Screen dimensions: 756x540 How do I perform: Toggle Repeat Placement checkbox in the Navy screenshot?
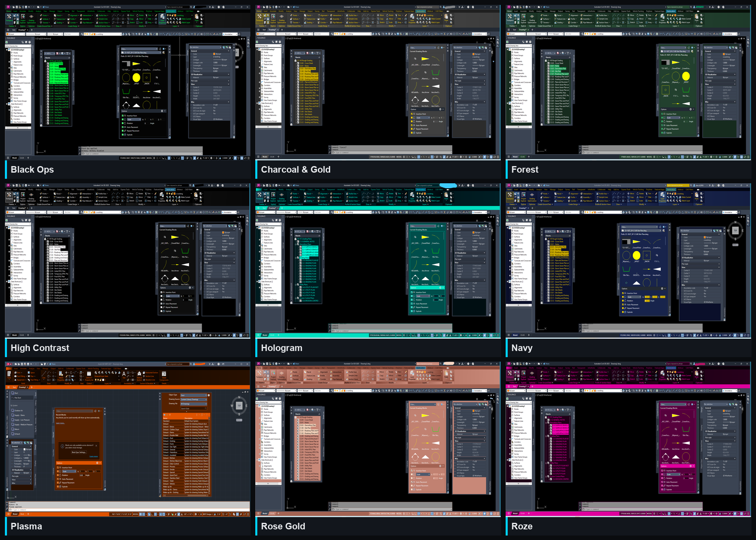point(623,308)
